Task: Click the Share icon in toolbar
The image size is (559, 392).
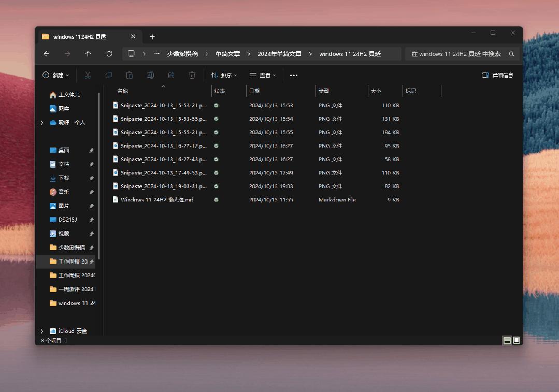Action: [171, 75]
